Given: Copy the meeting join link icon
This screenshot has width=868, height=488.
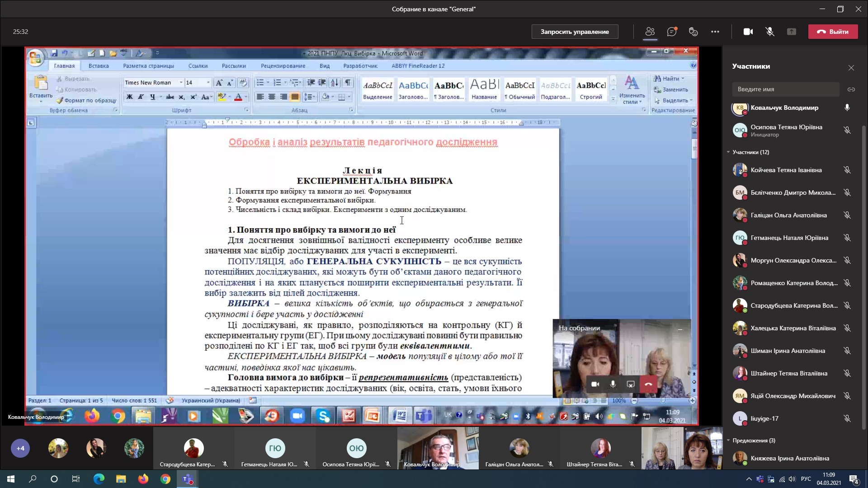Looking at the screenshot, I should pos(851,89).
